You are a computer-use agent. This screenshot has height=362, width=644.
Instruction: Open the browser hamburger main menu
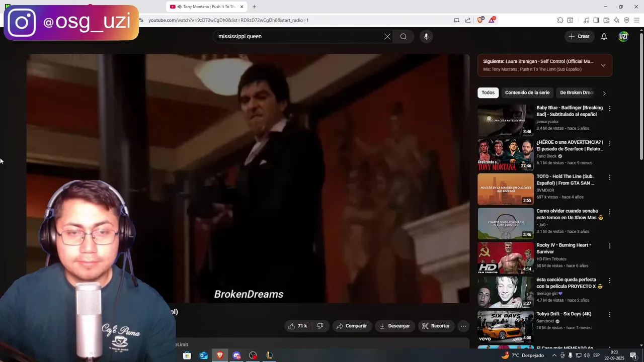[x=637, y=20]
